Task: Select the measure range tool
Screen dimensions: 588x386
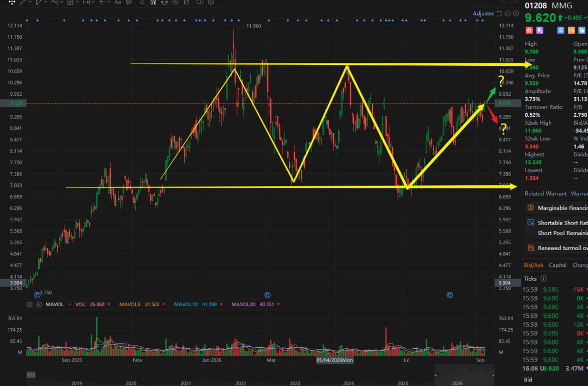Action: (x=86, y=2)
